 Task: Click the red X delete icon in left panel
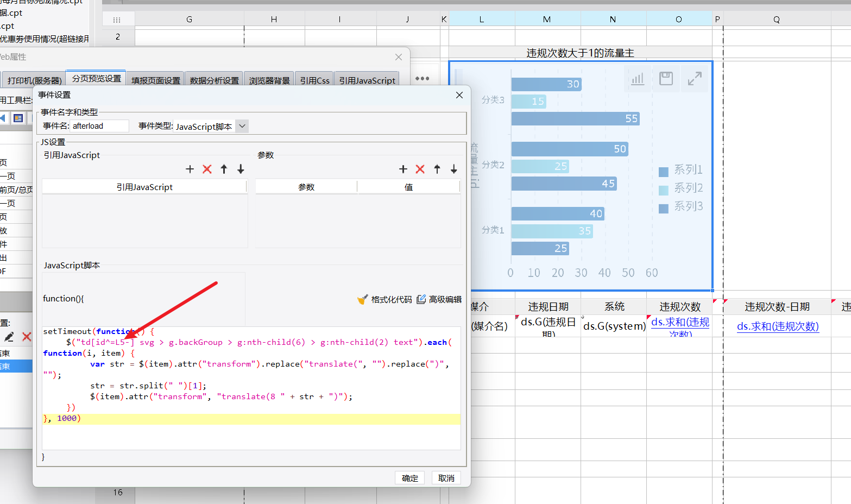pos(27,337)
